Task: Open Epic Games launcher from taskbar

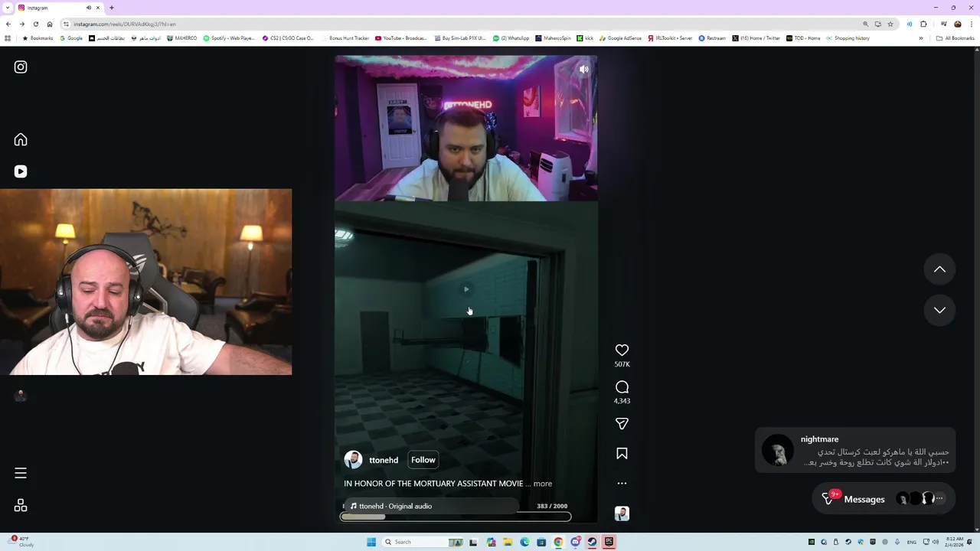Action: coord(609,542)
